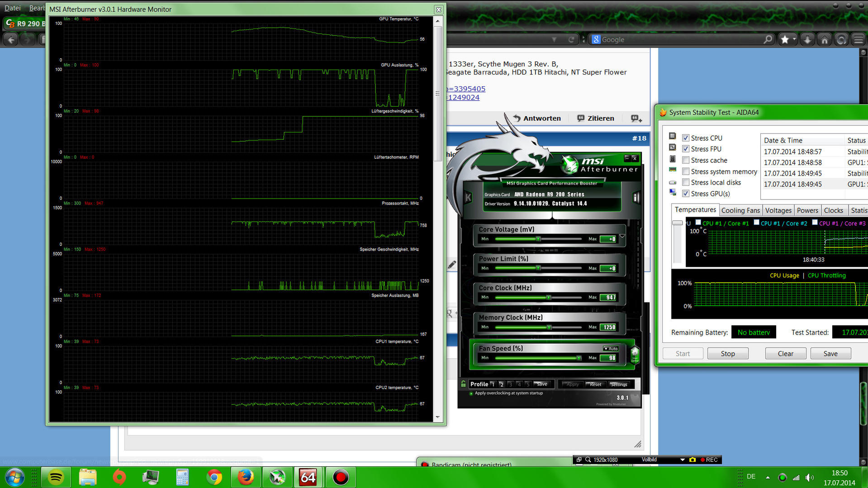Click the Afterburner Reset button
This screenshot has height=488, width=868.
(x=595, y=384)
